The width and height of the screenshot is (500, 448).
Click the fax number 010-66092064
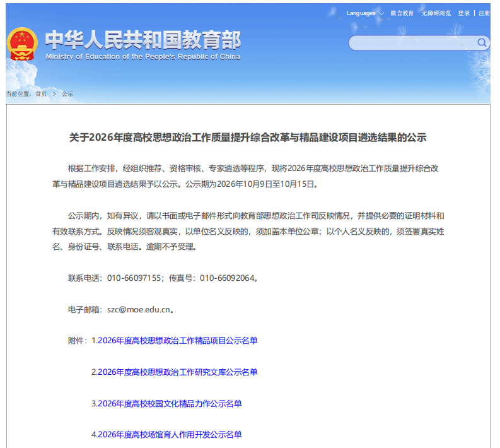tap(227, 278)
